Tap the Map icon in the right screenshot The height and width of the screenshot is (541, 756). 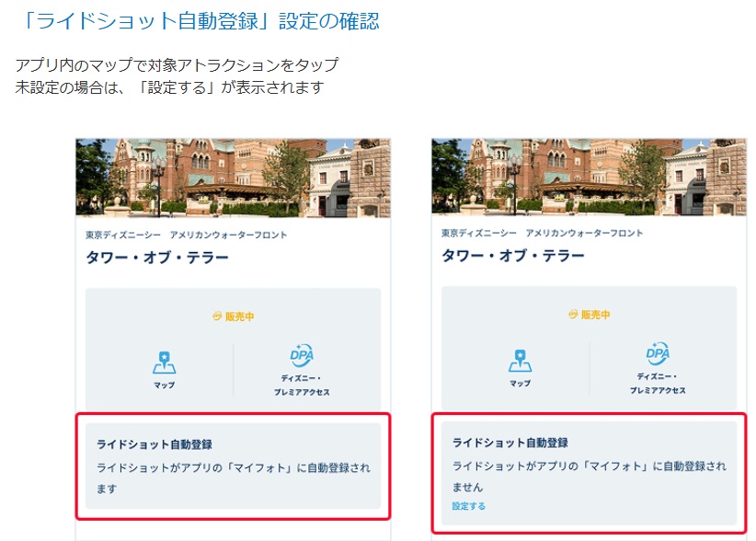520,362
